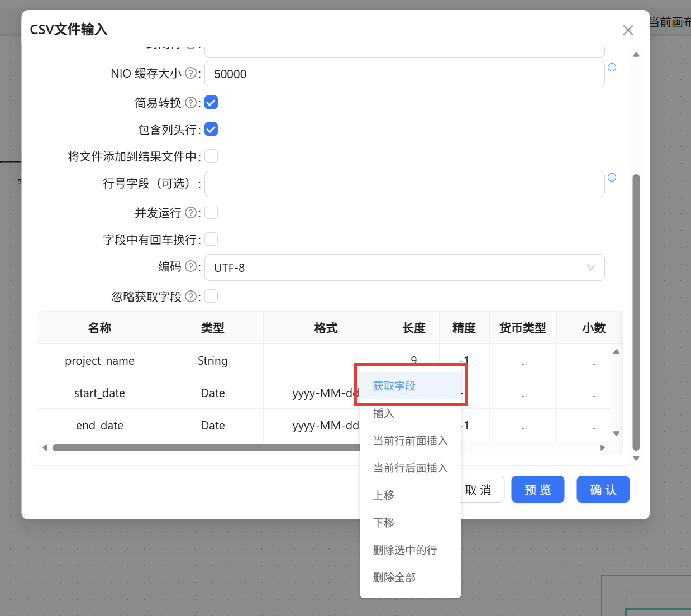Click the 货币类型 column header
This screenshot has width=691, height=616.
pos(523,328)
